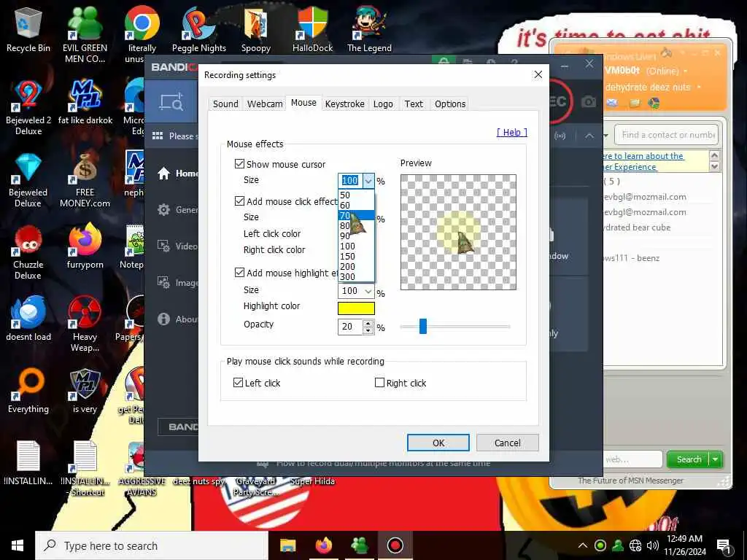Screen dimensions: 747x560
Task: Click the Bandicam screenshot camera icon
Action: click(589, 101)
